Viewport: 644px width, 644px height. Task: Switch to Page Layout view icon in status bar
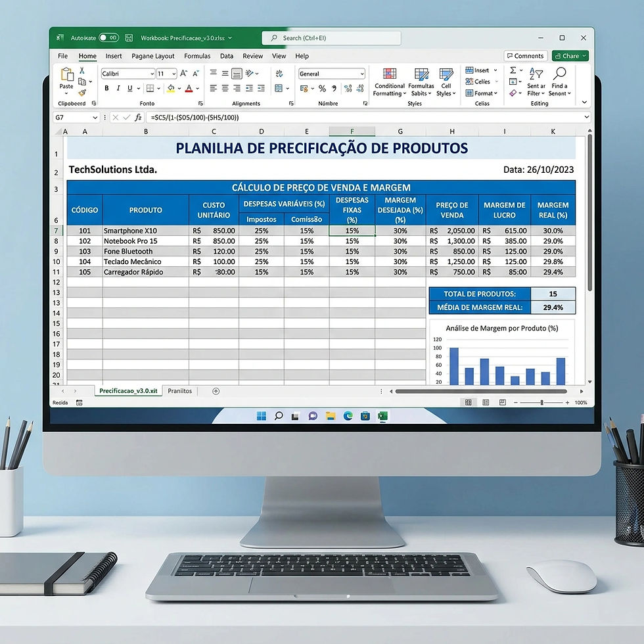click(486, 402)
